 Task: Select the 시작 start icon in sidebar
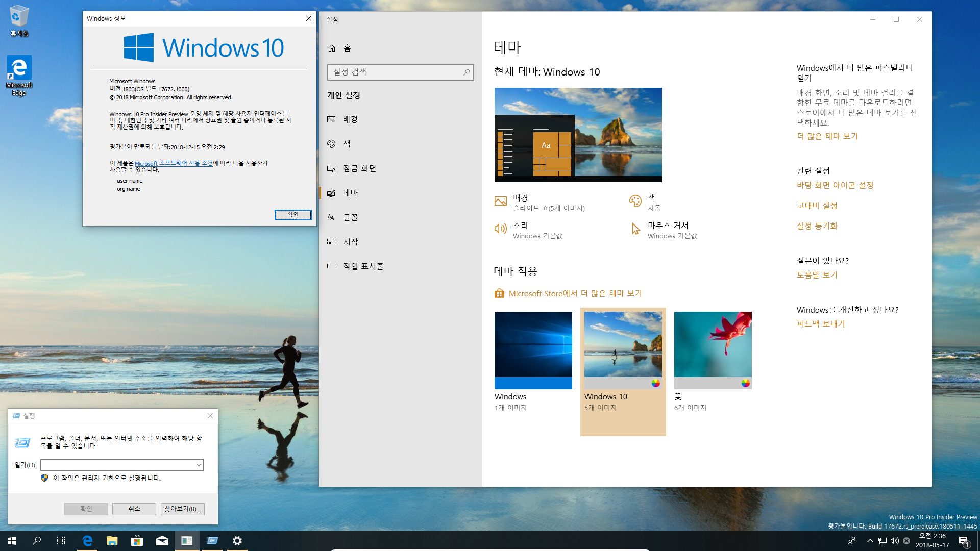click(x=331, y=242)
